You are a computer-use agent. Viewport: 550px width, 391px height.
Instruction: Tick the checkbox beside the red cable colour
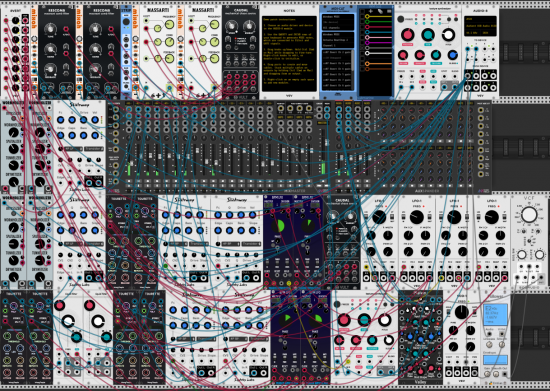362,27
